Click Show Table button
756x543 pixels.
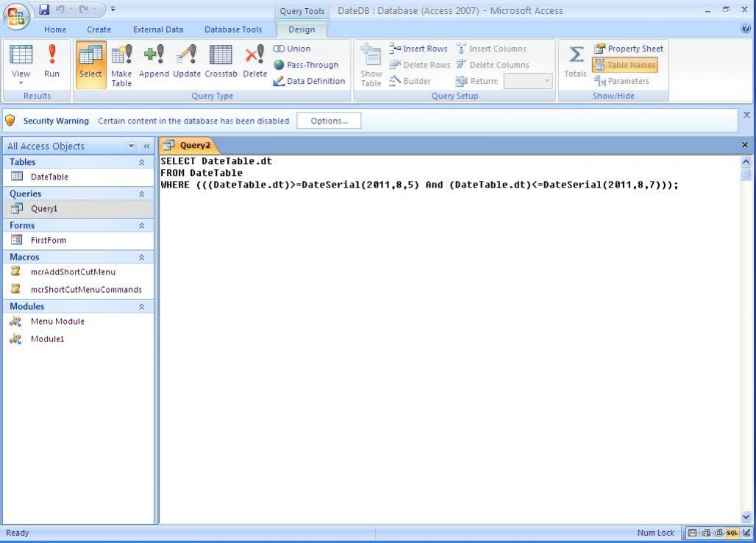(x=371, y=65)
